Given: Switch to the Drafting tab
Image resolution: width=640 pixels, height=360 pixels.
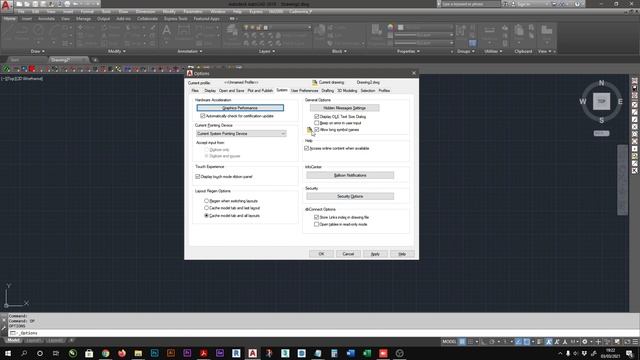Looking at the screenshot, I should [327, 91].
